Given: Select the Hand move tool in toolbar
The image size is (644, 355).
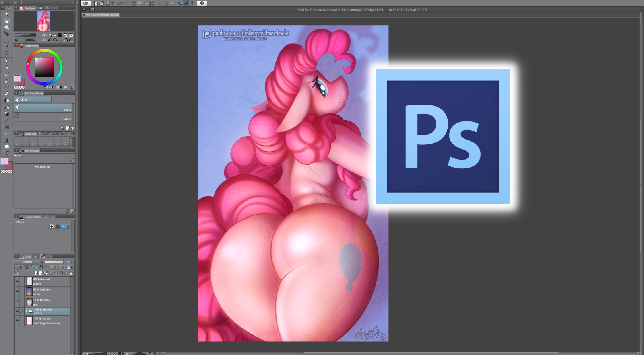Looking at the screenshot, I should (6, 21).
